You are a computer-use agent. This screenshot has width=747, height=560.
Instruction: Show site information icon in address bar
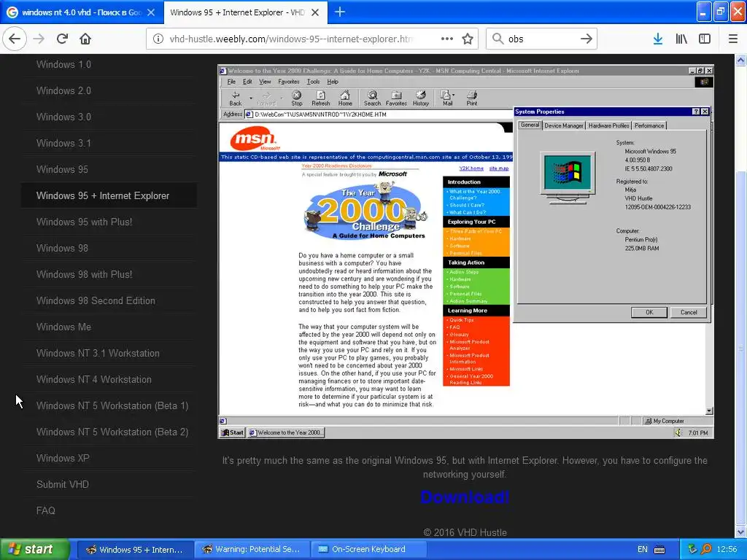(158, 39)
